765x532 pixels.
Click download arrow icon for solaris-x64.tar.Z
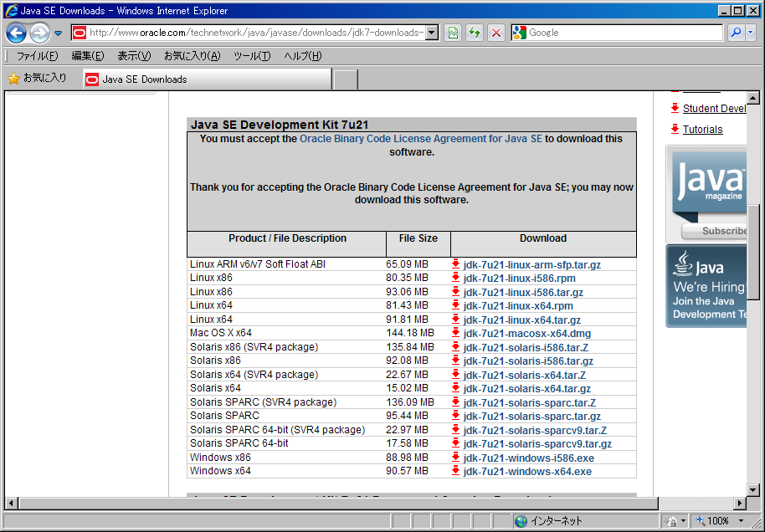pos(455,375)
